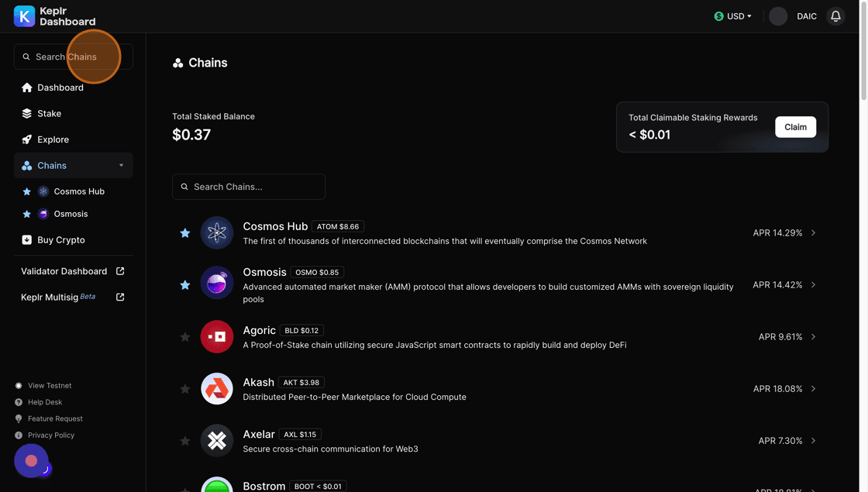
Task: Click the Agoric red chain logo
Action: point(217,337)
